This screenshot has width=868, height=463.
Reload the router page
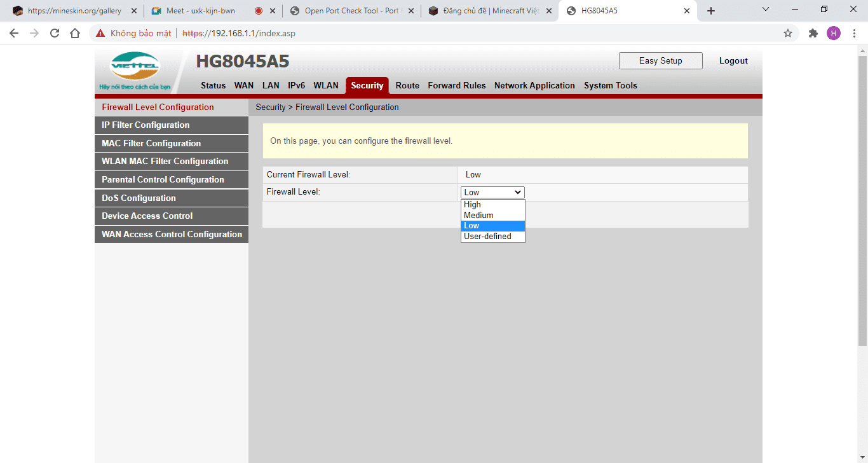click(x=55, y=33)
